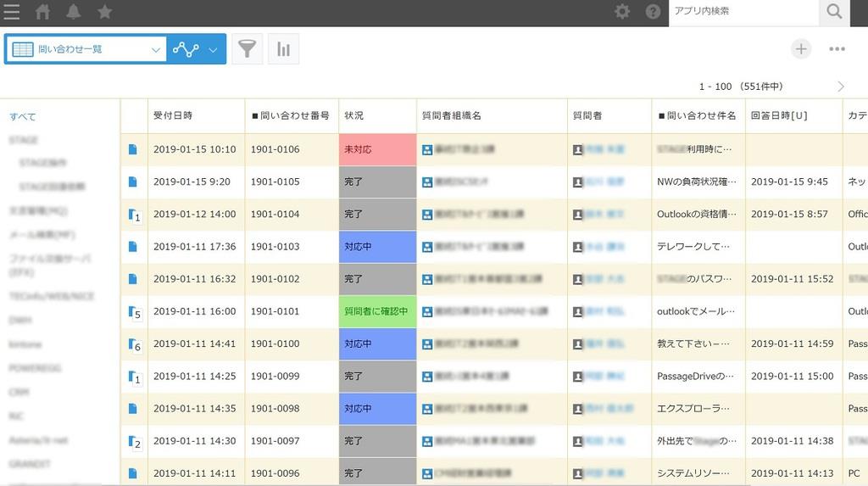This screenshot has height=486, width=868.
Task: Open record details icon for 1901-0106
Action: 133,149
